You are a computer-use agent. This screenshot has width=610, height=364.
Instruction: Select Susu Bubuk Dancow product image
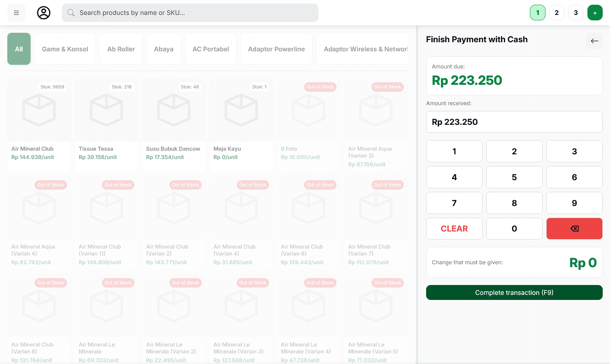174,110
